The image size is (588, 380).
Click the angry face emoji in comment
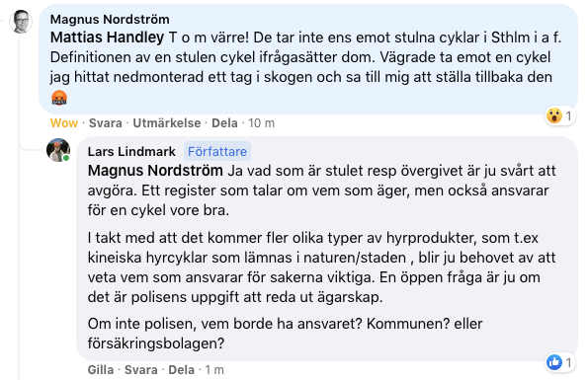(59, 98)
